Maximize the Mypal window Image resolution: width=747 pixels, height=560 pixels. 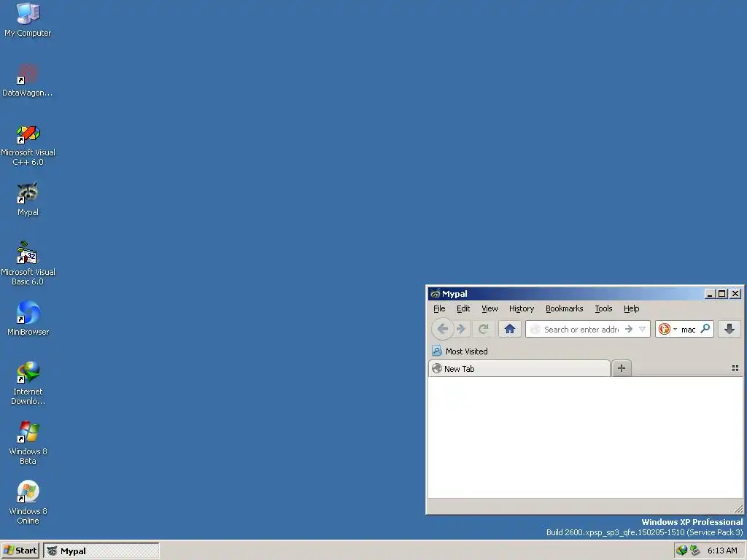(x=722, y=294)
